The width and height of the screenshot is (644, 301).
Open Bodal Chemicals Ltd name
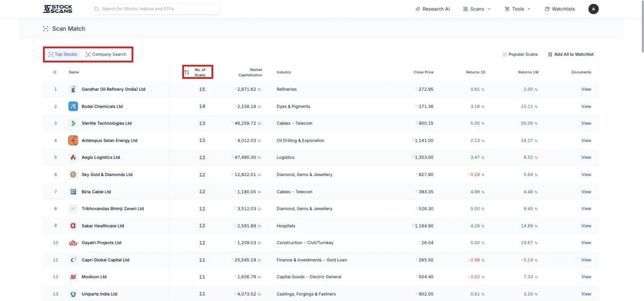[x=102, y=106]
